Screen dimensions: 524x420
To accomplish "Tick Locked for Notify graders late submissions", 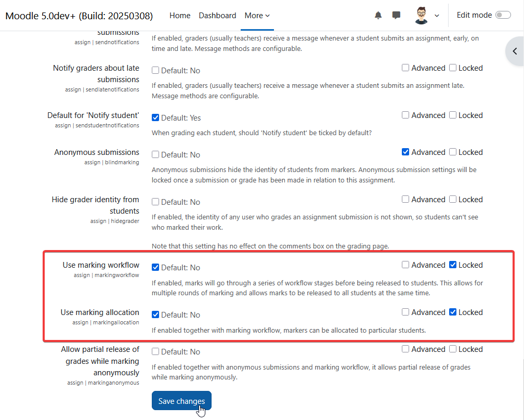I will (x=453, y=68).
